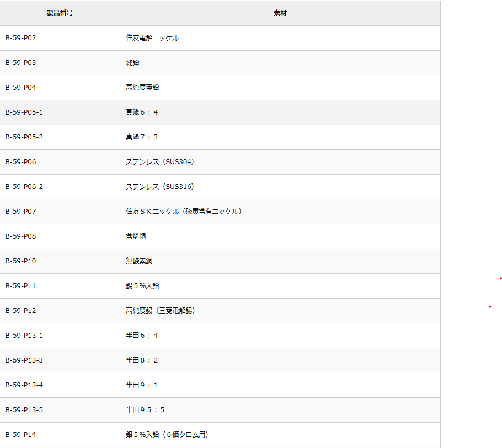Click the 銀5%入鉛 (6価クロム用) cell

click(x=167, y=435)
